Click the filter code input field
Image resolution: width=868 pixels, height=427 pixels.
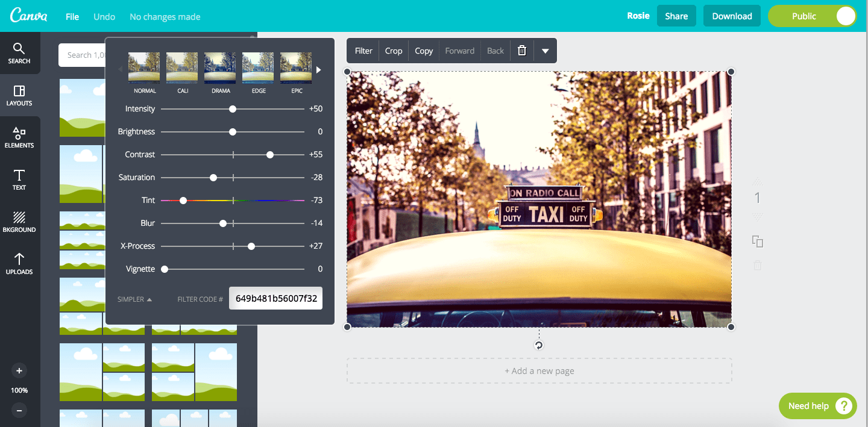pyautogui.click(x=275, y=298)
